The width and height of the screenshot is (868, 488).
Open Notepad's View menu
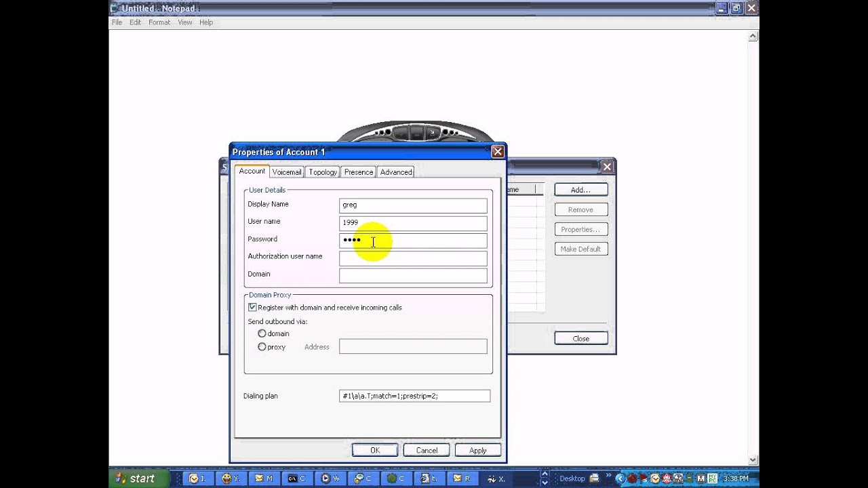pos(185,22)
